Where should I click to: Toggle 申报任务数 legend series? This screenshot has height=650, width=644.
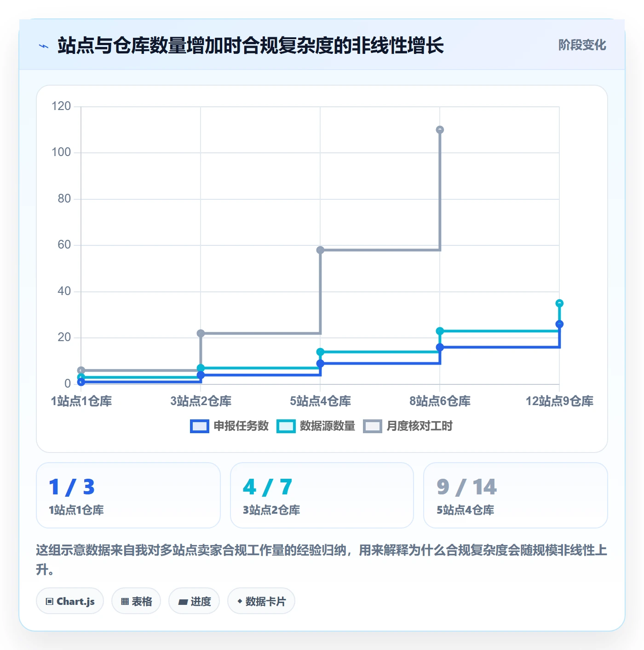[x=230, y=426]
